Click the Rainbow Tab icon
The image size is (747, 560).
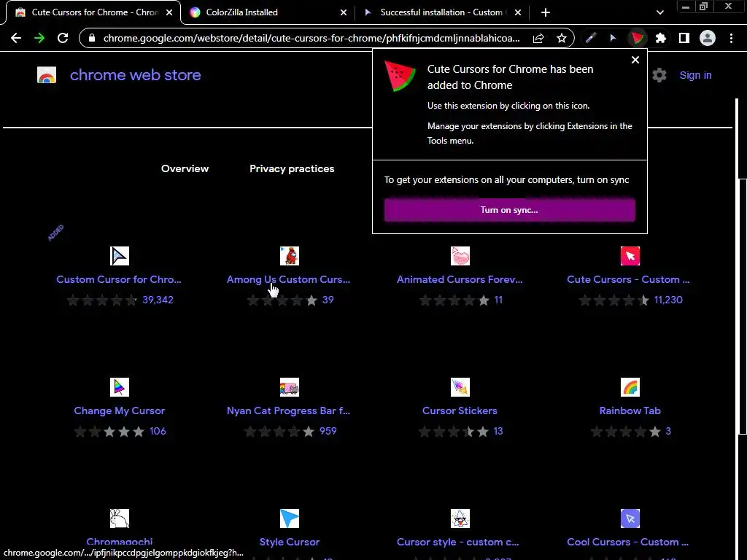pos(630,387)
